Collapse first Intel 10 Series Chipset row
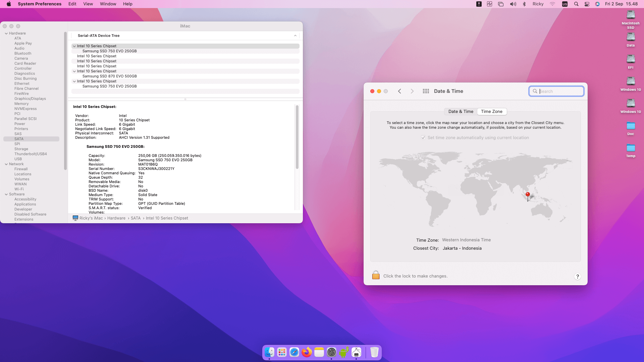The image size is (644, 362). (74, 46)
